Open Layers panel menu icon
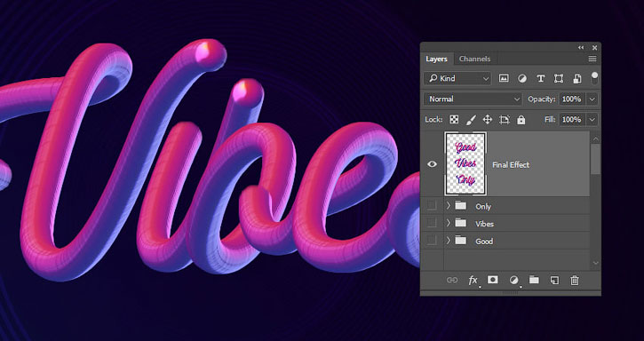This screenshot has width=644, height=341. (x=592, y=59)
